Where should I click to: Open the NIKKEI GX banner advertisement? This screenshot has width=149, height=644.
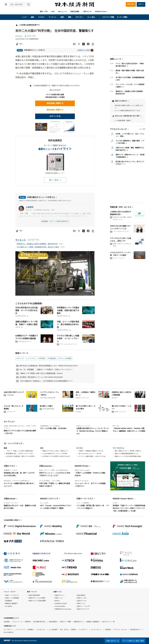[x=127, y=476]
